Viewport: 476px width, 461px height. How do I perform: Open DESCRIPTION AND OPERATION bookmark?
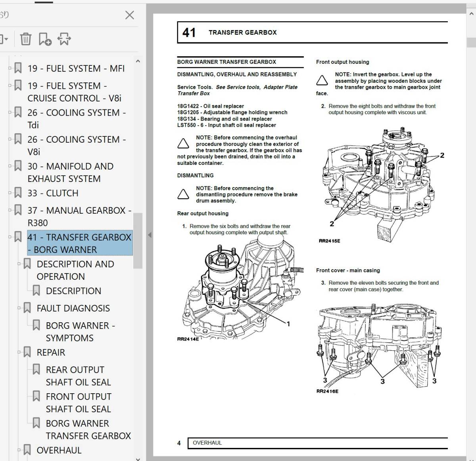pos(75,270)
